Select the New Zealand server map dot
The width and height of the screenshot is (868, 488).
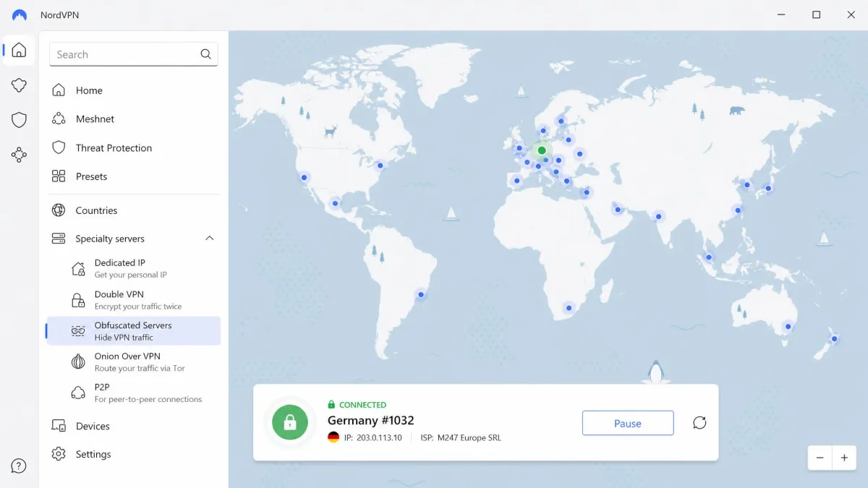(834, 338)
